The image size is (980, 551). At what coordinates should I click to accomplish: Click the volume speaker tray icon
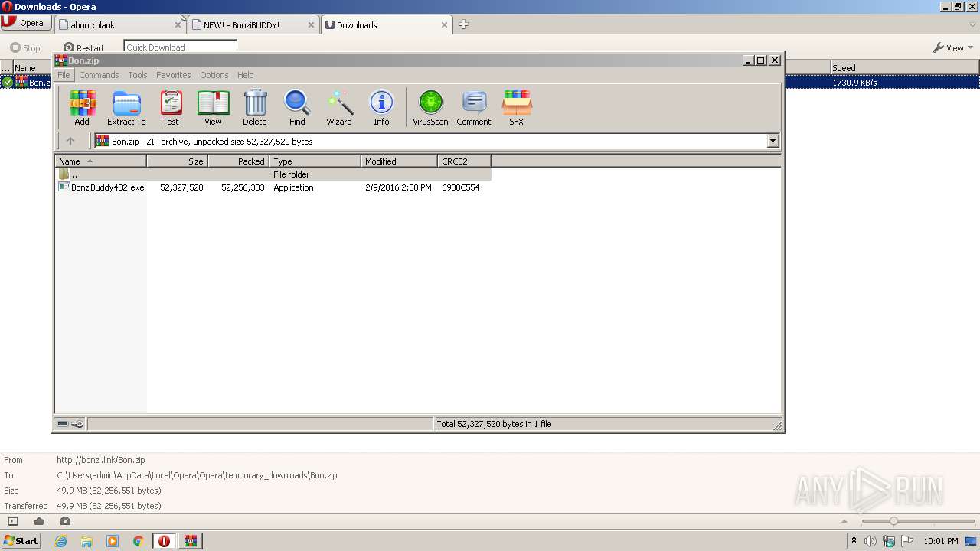pos(871,541)
